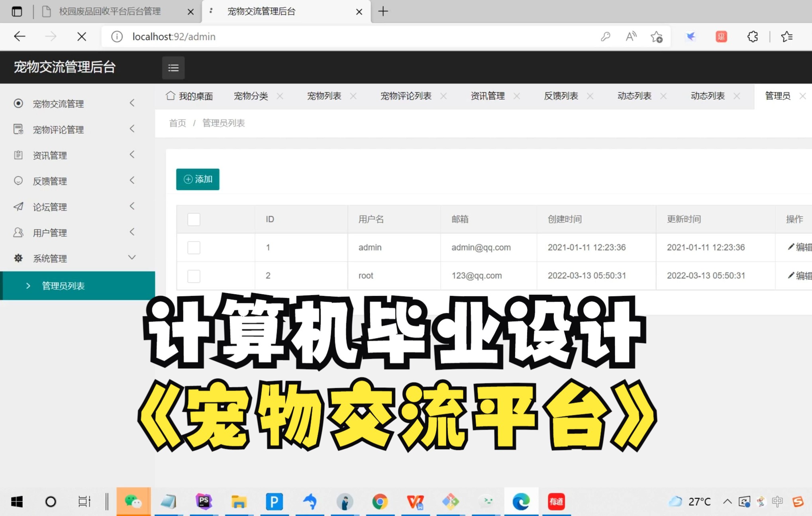
Task: Check the checkbox for admin row
Action: click(x=194, y=248)
